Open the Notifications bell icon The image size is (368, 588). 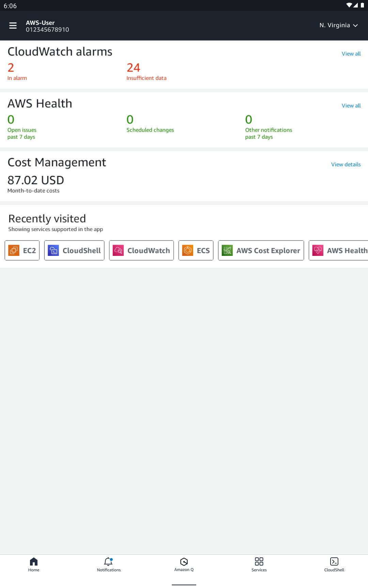point(109,561)
